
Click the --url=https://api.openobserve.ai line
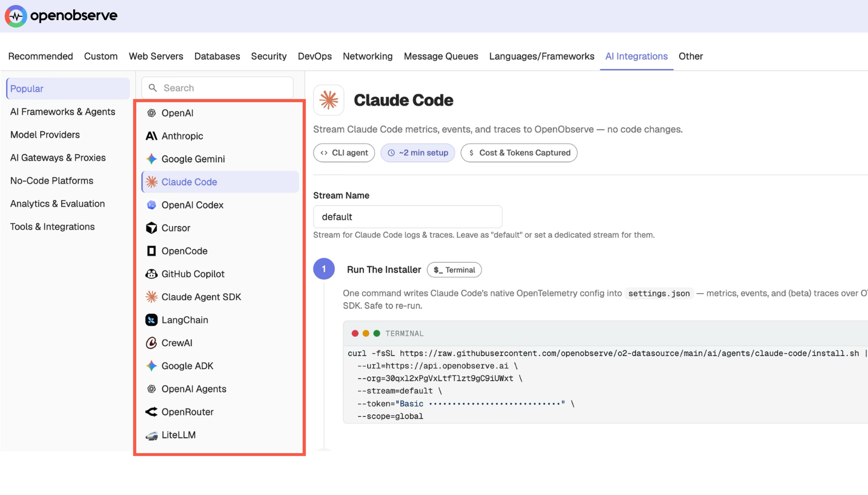[437, 366]
